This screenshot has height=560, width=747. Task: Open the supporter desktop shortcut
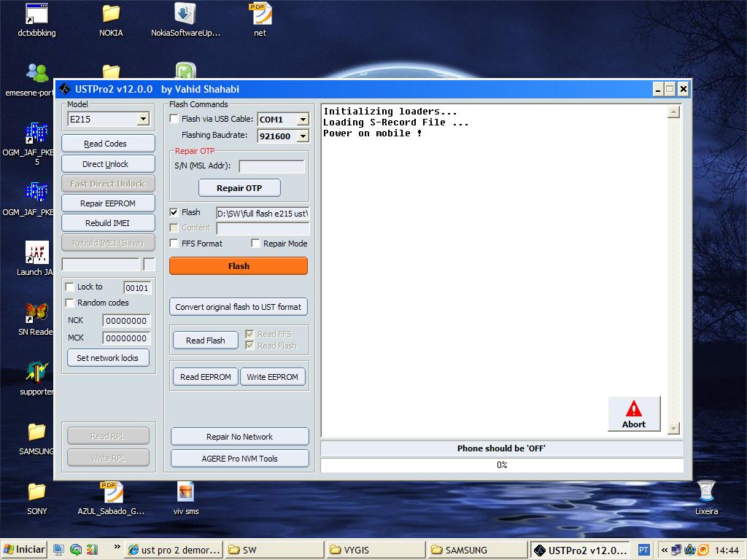pos(36,378)
